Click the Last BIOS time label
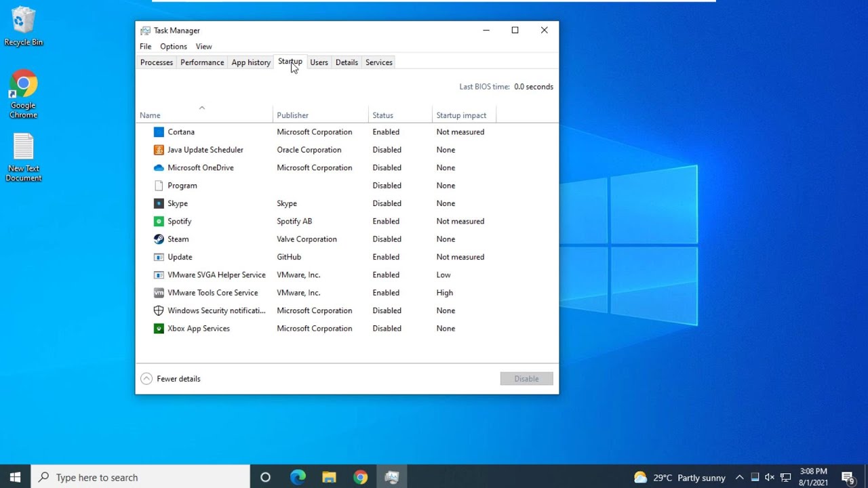The width and height of the screenshot is (868, 488). tap(485, 87)
